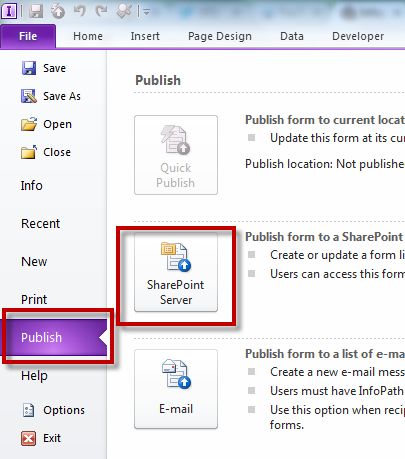This screenshot has height=459, width=405.
Task: Select Recent in the Backstage sidebar
Action: (x=41, y=223)
